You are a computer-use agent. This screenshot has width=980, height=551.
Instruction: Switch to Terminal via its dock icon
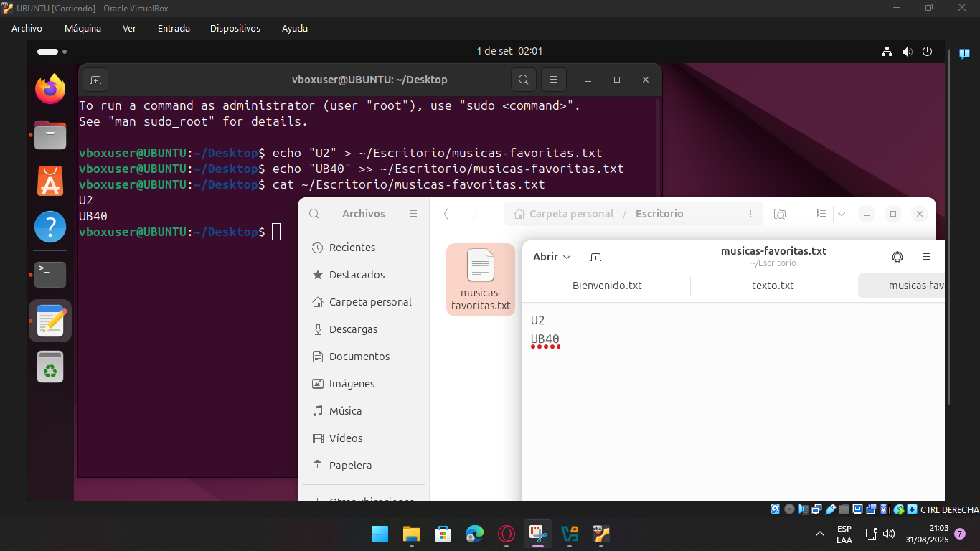coord(50,274)
